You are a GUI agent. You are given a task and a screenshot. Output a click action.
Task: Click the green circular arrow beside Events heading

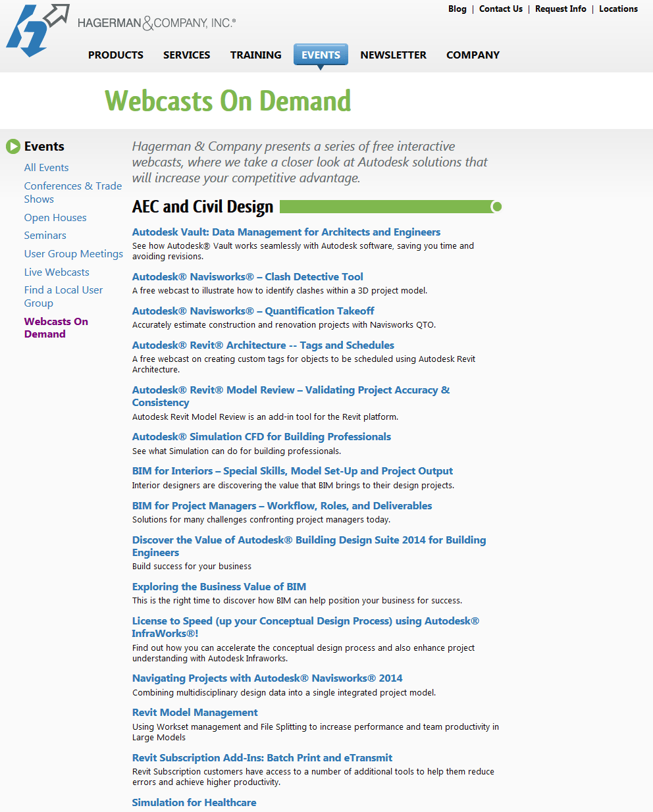pyautogui.click(x=13, y=146)
